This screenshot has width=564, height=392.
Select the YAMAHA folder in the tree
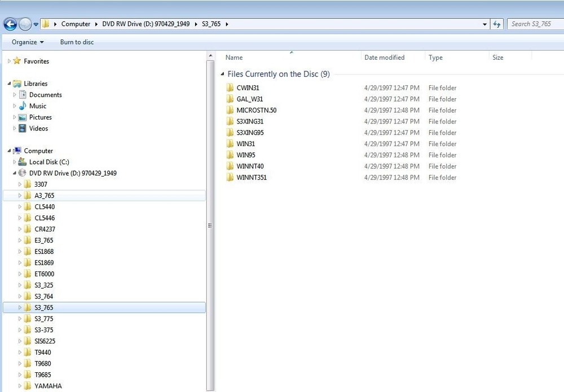coord(48,386)
